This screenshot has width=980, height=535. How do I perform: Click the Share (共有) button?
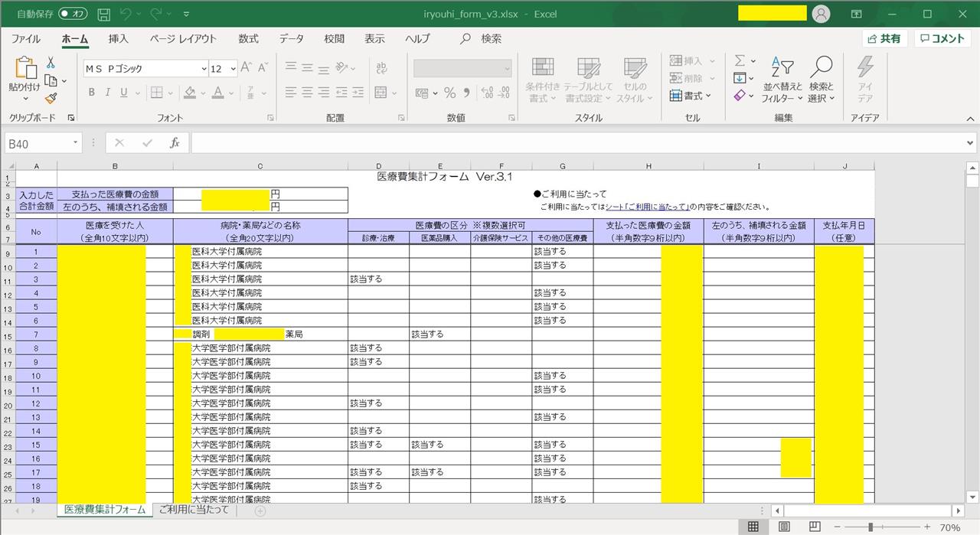(x=885, y=39)
